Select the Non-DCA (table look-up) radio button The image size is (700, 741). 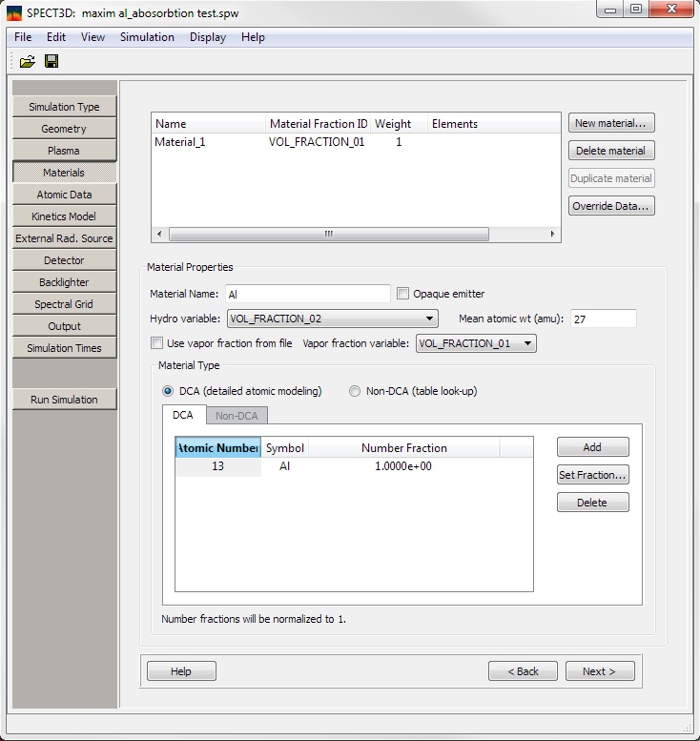pyautogui.click(x=355, y=391)
